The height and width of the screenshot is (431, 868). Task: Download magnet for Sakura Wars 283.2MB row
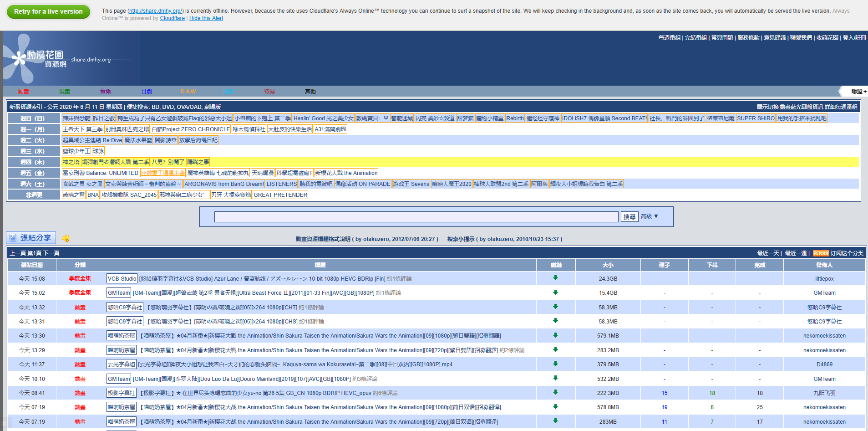(x=555, y=349)
